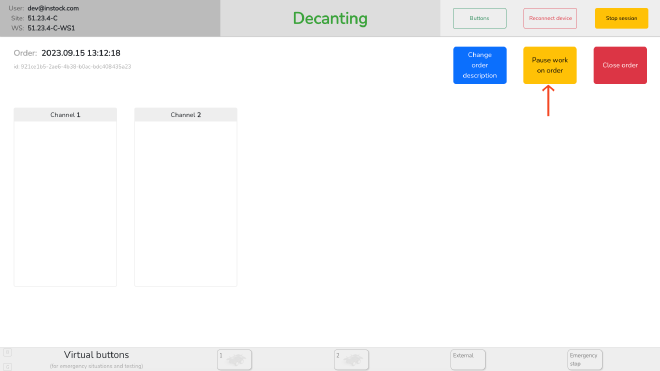Screen dimensions: 660x371
Task: Trigger the Emergency stop virtual button
Action: [x=585, y=360]
